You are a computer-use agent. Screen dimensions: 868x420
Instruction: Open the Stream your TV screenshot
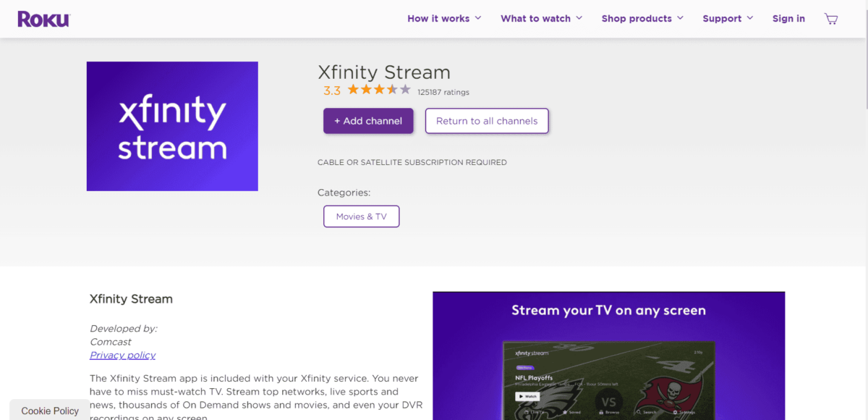click(x=608, y=356)
